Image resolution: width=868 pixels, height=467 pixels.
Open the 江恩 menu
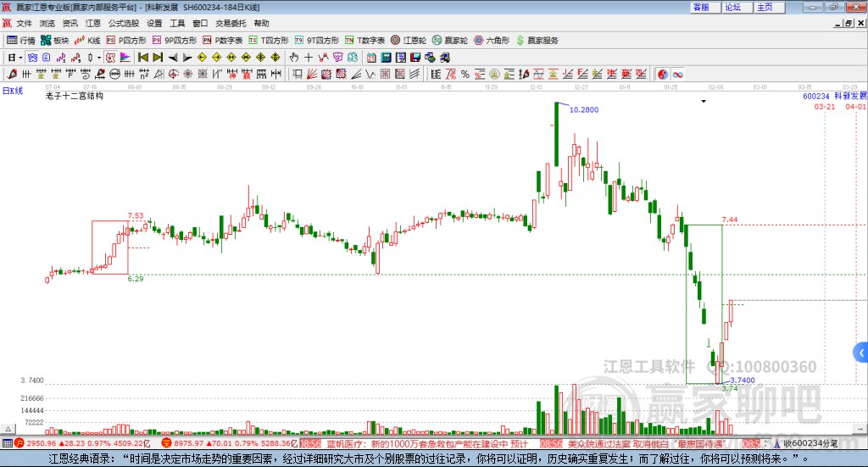click(93, 23)
